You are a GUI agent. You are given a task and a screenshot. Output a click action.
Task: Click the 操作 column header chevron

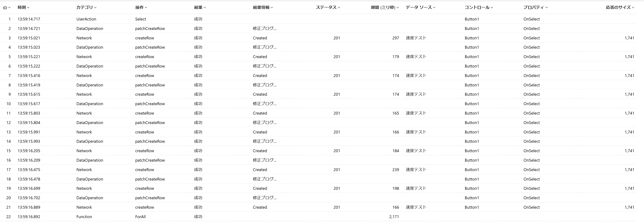coord(146,7)
